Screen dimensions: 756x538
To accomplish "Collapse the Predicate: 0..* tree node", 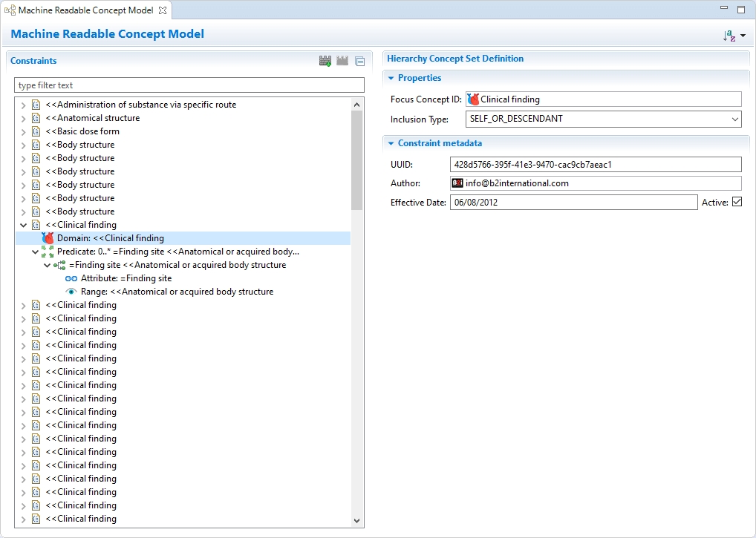I will pos(35,252).
